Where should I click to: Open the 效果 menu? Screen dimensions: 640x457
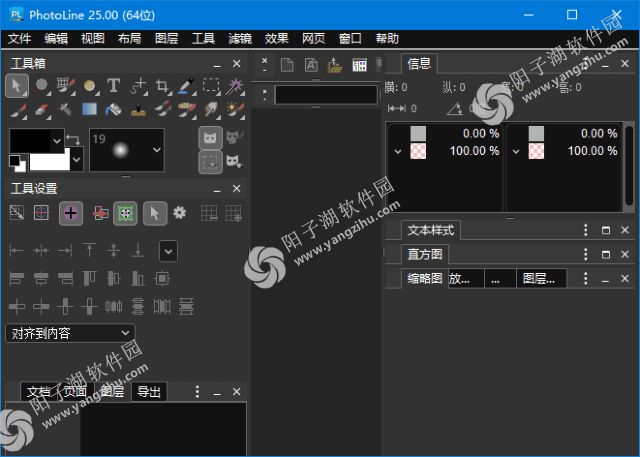[x=277, y=38]
